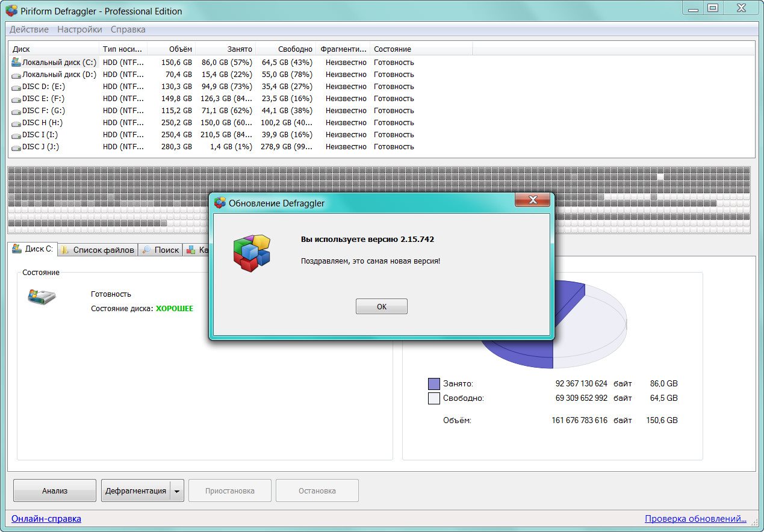The image size is (764, 532).
Task: Open the Онлайн-справка link
Action: click(46, 519)
